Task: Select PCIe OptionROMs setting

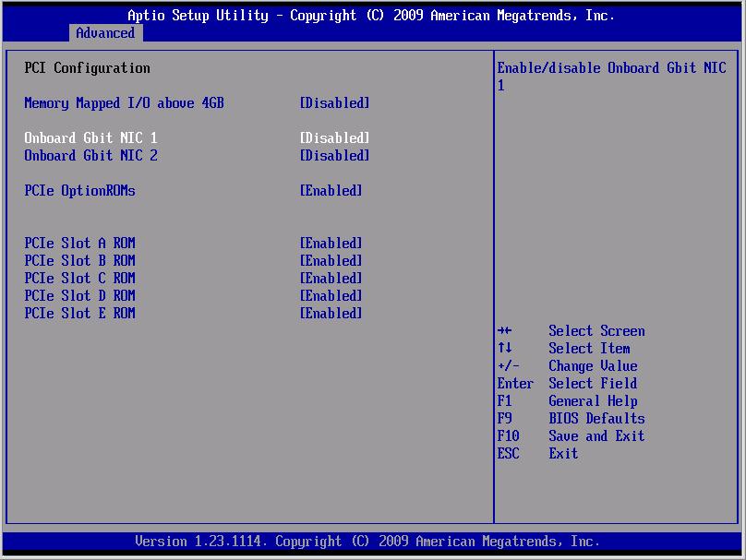Action: (x=80, y=191)
